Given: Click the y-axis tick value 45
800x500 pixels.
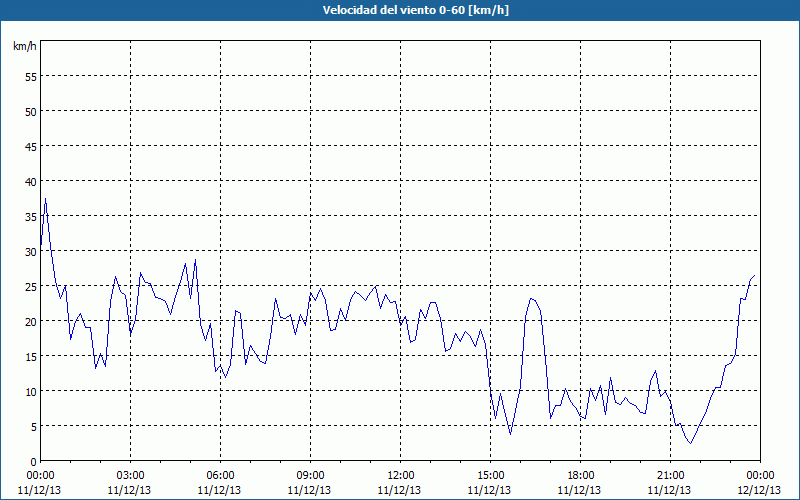Looking at the screenshot, I should 31,146.
